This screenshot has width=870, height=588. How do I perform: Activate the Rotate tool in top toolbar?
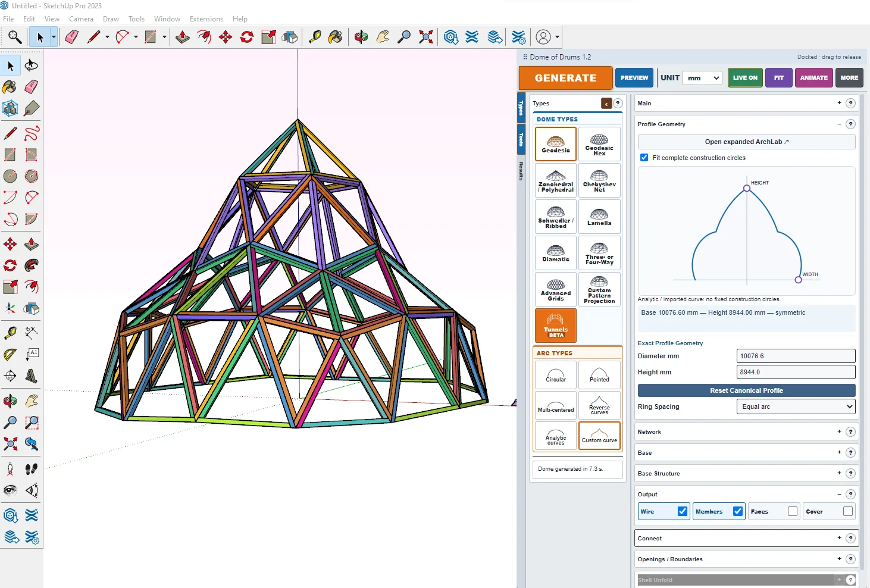247,37
